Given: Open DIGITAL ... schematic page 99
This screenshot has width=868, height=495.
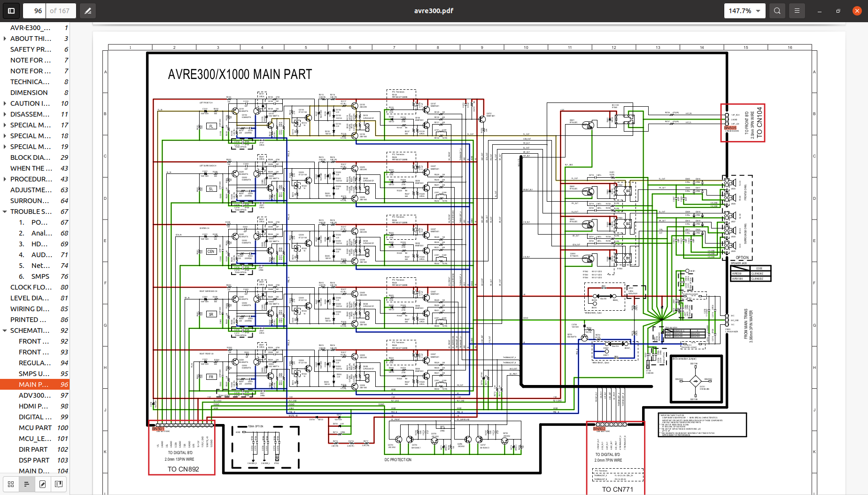Looking at the screenshot, I should (35, 417).
